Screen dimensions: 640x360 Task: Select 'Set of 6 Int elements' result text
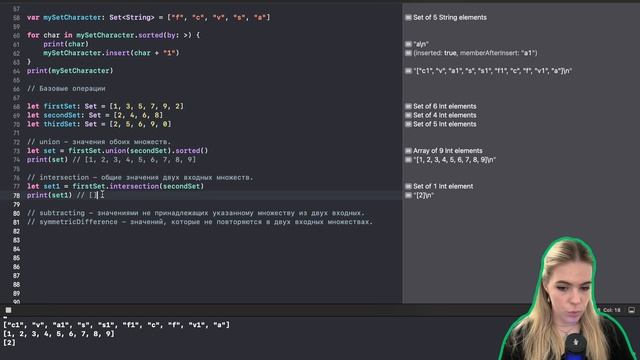[x=444, y=107]
